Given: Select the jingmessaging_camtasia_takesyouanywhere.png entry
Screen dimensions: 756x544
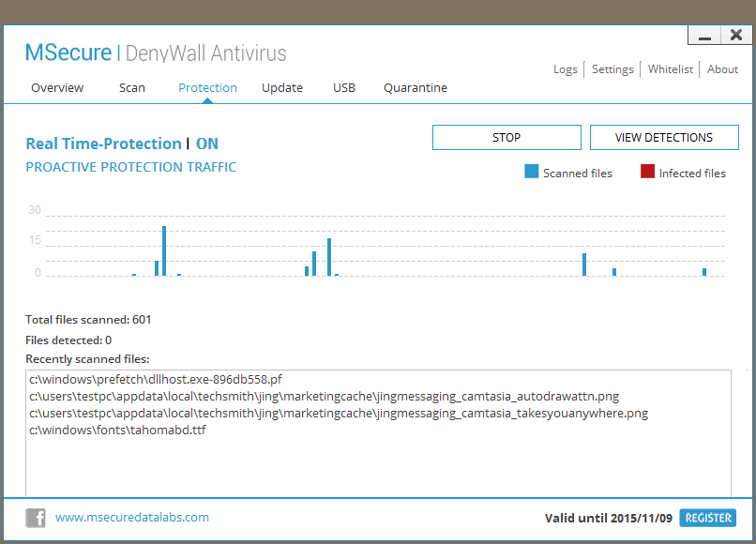Looking at the screenshot, I should 339,414.
